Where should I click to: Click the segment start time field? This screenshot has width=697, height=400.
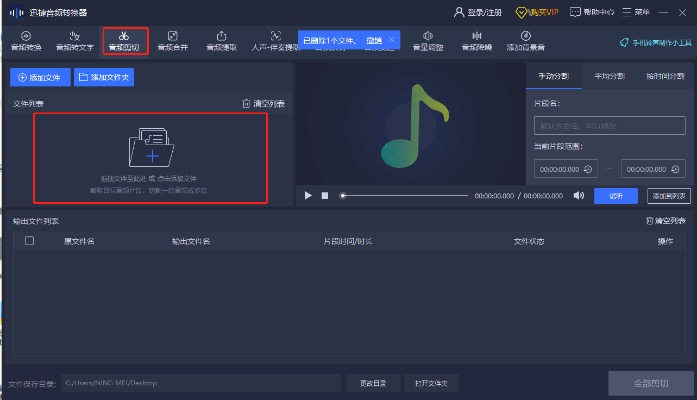[x=565, y=169]
